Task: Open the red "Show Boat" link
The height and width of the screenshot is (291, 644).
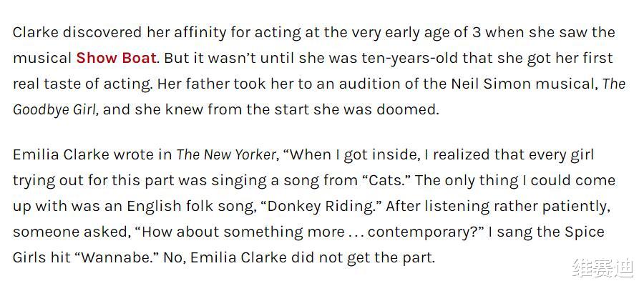Action: (x=116, y=58)
